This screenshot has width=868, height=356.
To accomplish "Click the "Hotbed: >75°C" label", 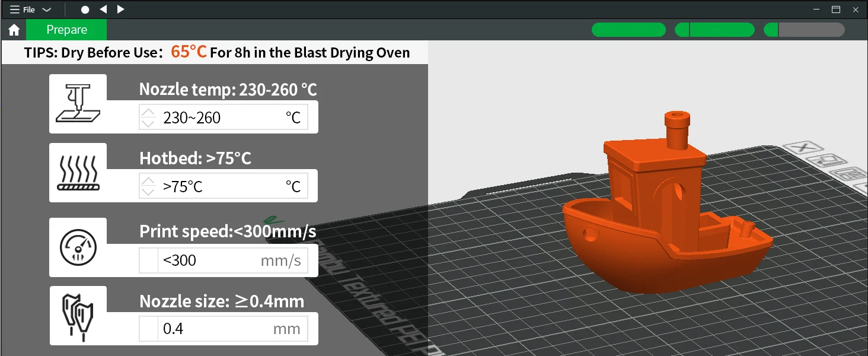I will (195, 158).
